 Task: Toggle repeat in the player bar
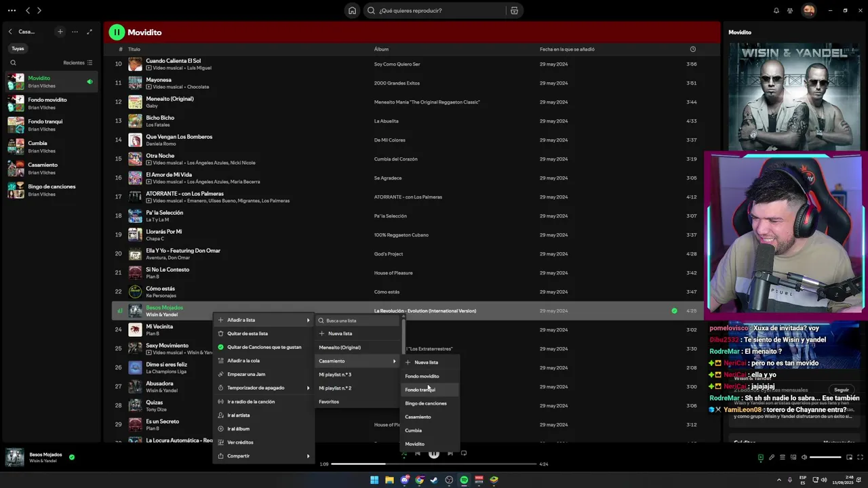tap(464, 453)
